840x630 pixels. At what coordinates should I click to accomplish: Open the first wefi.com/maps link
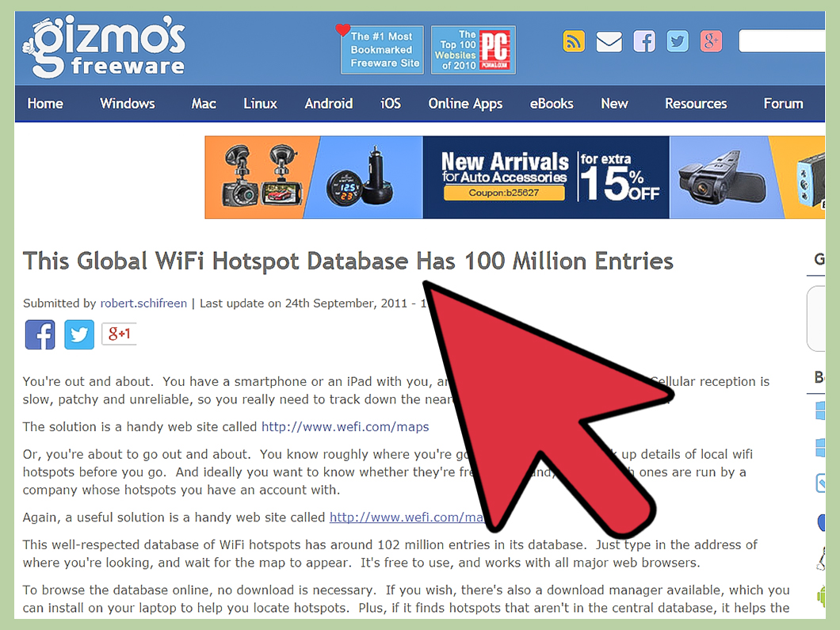coord(345,427)
